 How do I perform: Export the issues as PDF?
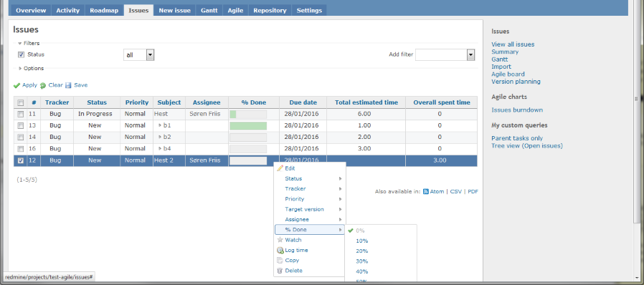(x=473, y=191)
